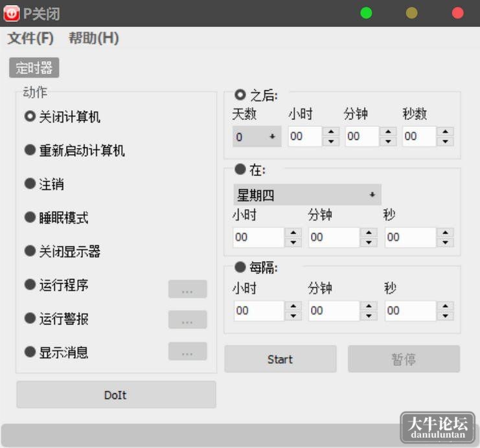Open the 天数 dropdown showing 0

click(257, 137)
